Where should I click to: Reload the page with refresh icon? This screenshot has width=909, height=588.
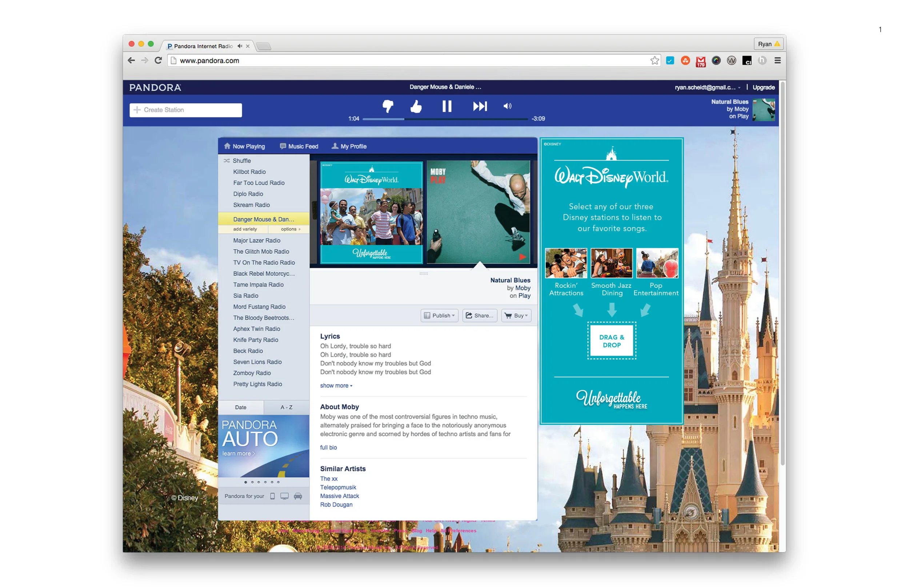tap(158, 60)
